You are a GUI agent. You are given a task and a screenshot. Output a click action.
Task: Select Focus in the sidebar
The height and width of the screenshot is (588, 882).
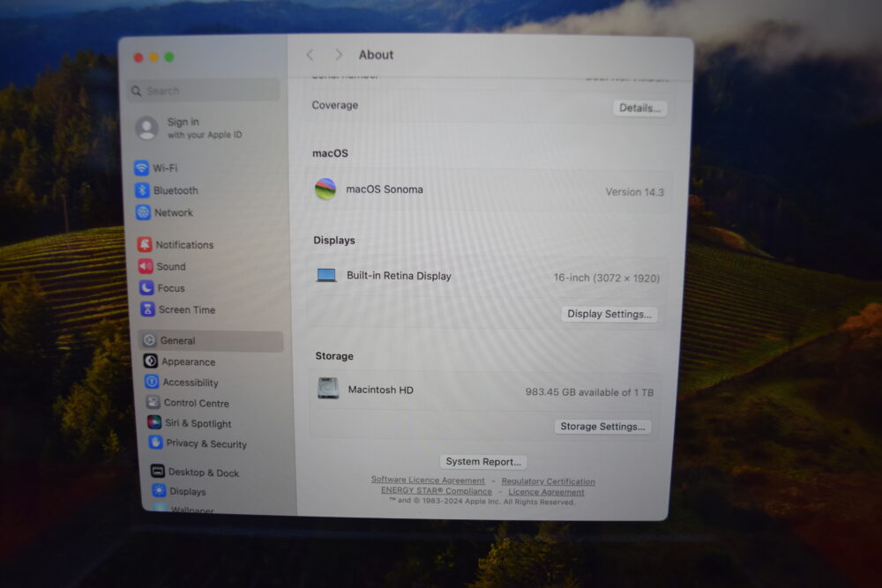click(x=211, y=287)
